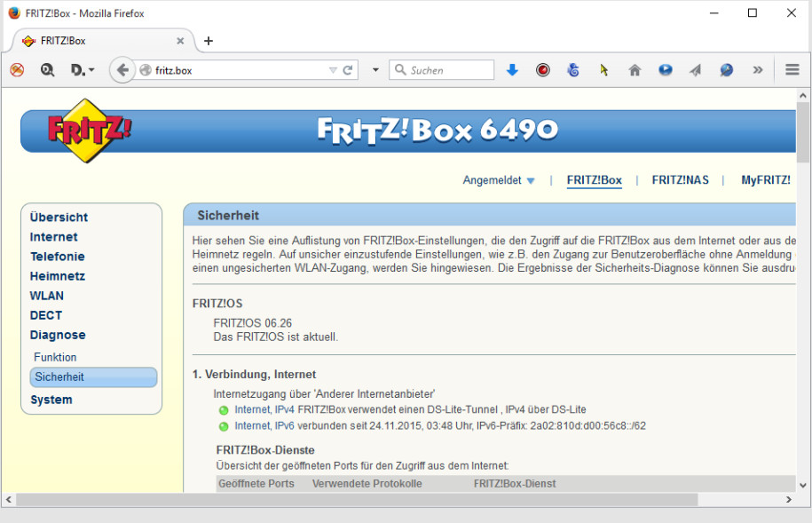Click the blue play bubble toolbar icon
This screenshot has width=812, height=523.
(x=665, y=69)
